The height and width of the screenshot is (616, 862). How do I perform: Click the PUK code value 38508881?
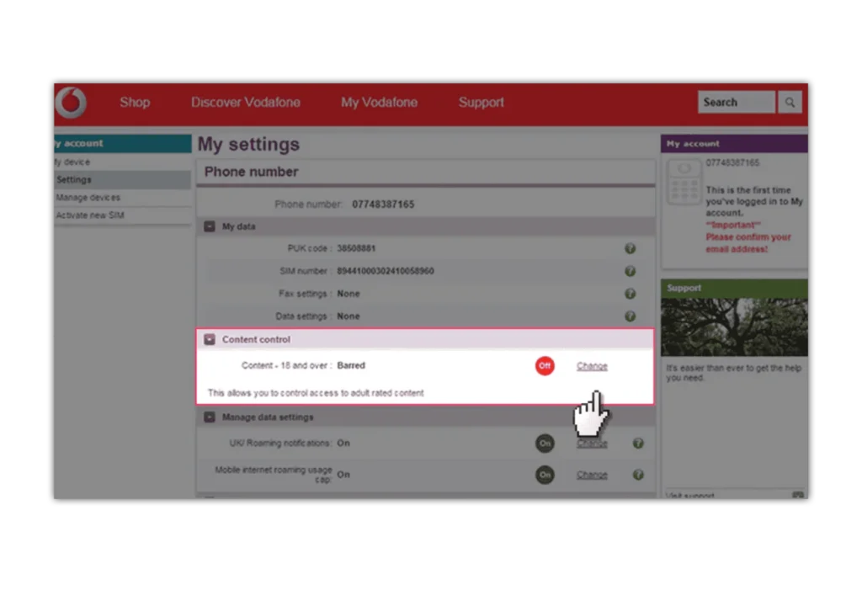tap(356, 248)
